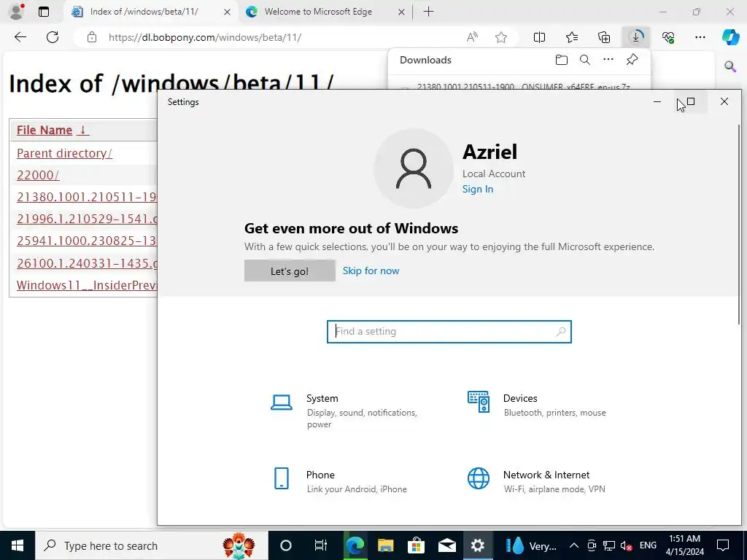This screenshot has height=560, width=747.
Task: Open Browser essentials heart icon
Action: 668,37
